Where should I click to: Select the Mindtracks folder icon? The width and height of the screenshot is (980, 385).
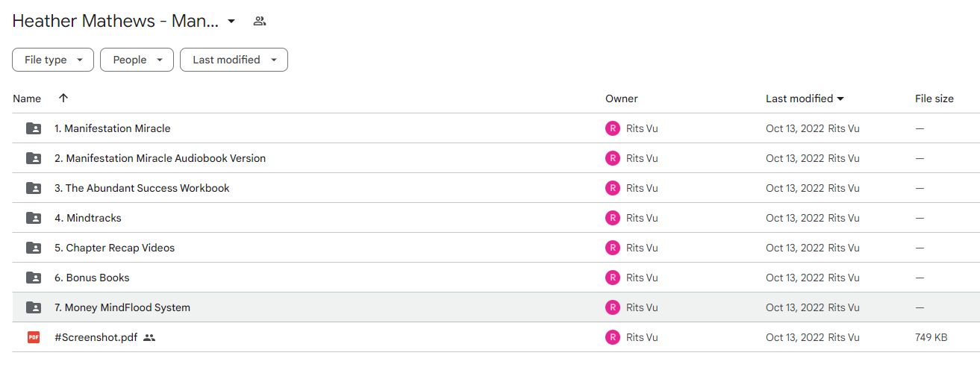(x=34, y=218)
